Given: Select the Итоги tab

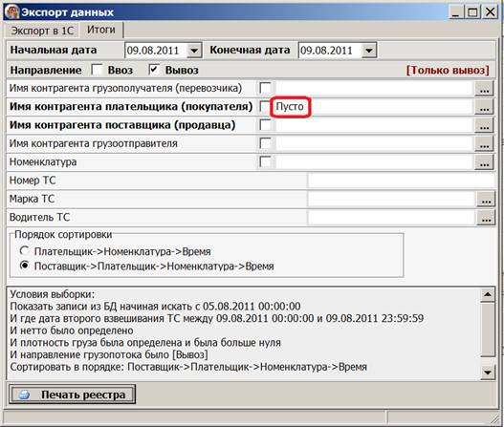Looking at the screenshot, I should (101, 30).
